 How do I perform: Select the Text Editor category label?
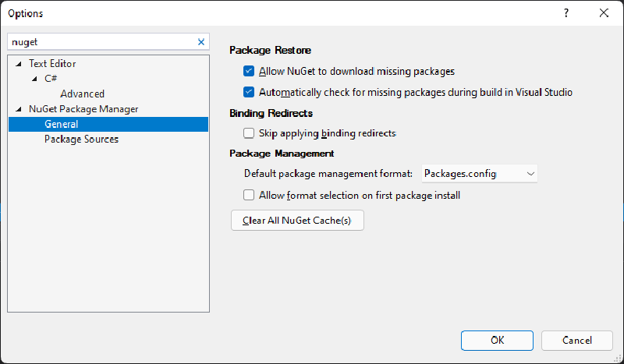tap(52, 64)
